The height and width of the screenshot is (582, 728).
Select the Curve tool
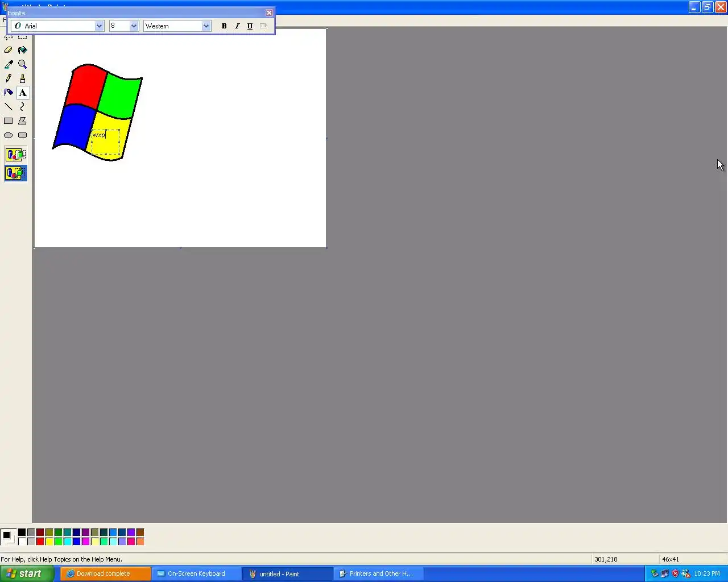(x=23, y=107)
